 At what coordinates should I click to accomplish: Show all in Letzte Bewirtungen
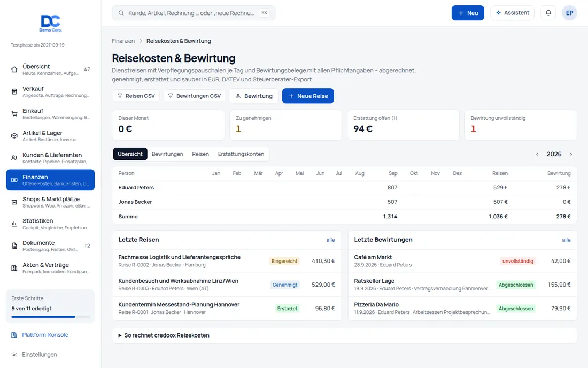coord(566,240)
